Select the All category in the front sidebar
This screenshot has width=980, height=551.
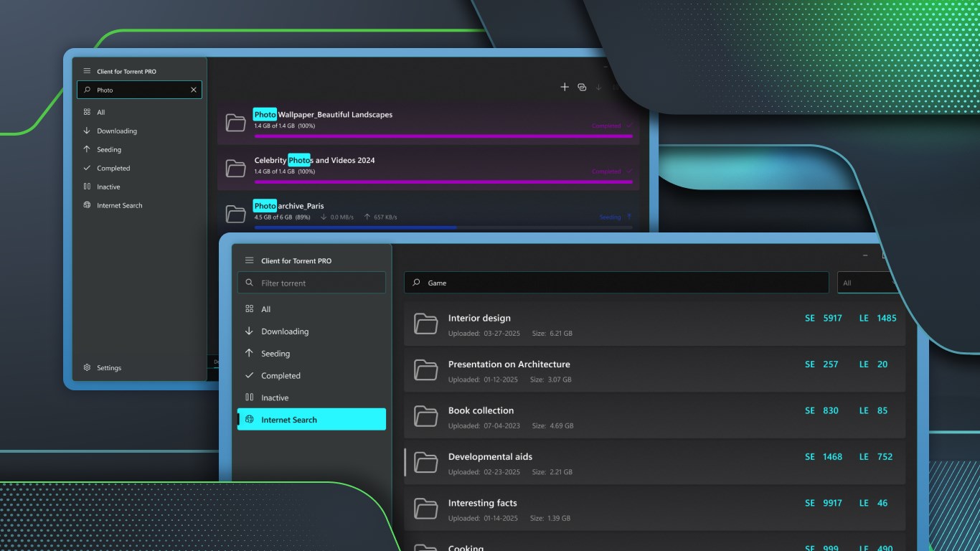tap(264, 309)
